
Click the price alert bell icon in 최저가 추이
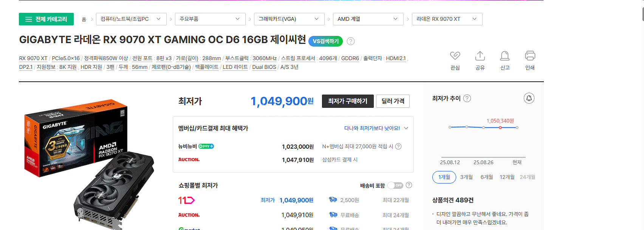(x=529, y=98)
